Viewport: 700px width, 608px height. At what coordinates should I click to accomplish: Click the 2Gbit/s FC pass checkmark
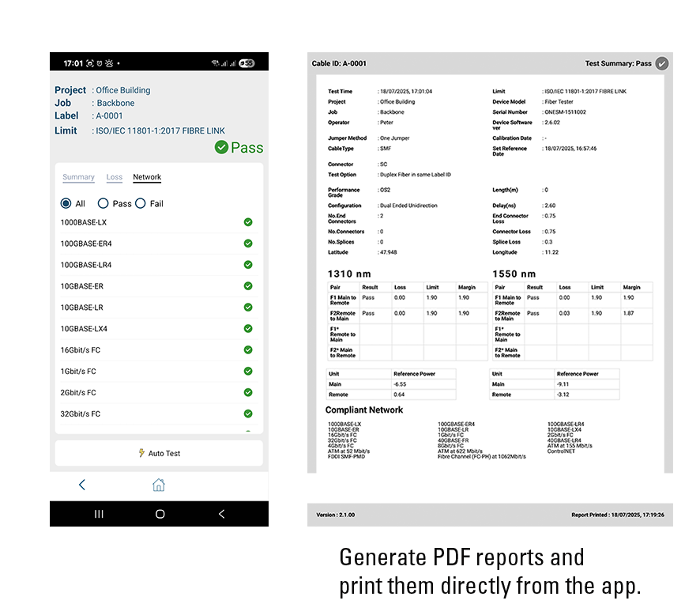(x=248, y=392)
